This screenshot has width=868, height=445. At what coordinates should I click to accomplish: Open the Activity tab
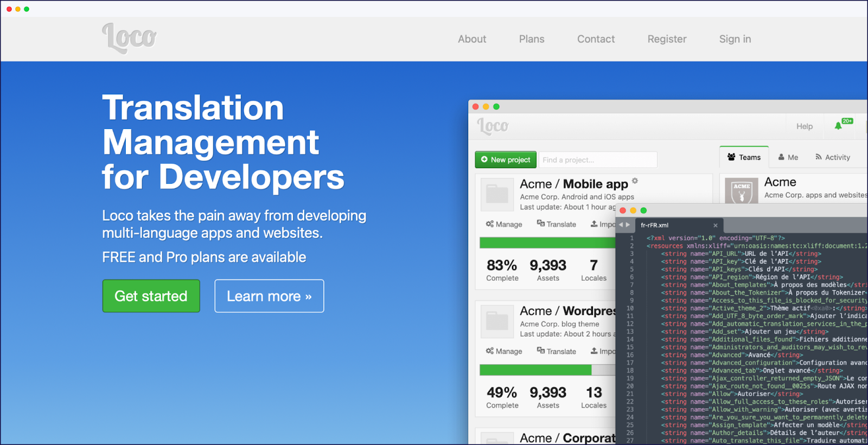pyautogui.click(x=833, y=157)
